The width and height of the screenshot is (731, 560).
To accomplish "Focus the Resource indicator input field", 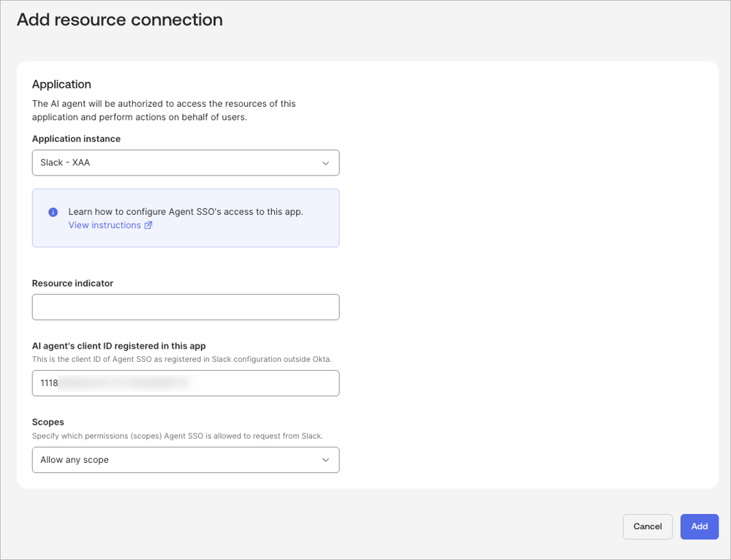I will (x=186, y=307).
